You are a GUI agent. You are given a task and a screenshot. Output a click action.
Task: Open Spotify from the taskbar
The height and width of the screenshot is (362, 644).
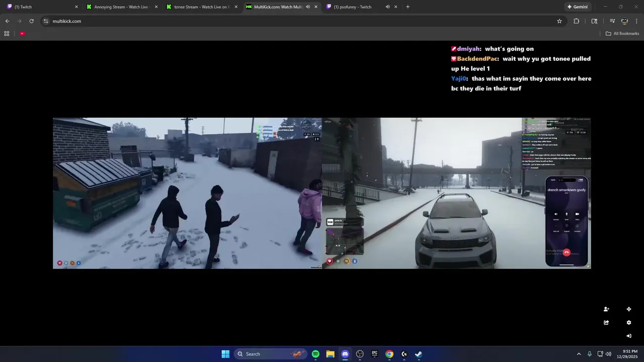(x=315, y=354)
